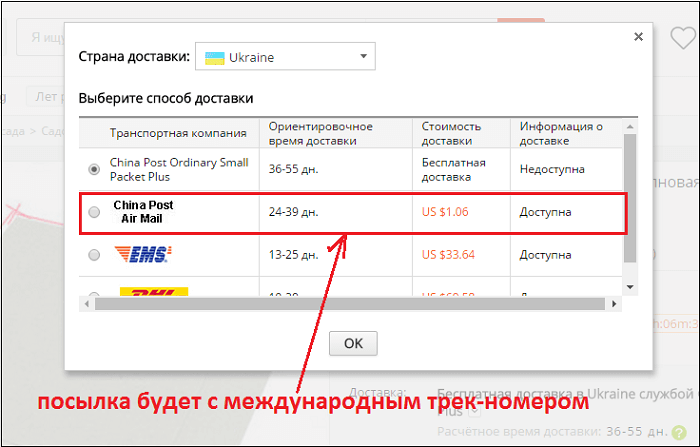The image size is (700, 447).
Task: Click the Ukraine flag icon
Action: 214,58
